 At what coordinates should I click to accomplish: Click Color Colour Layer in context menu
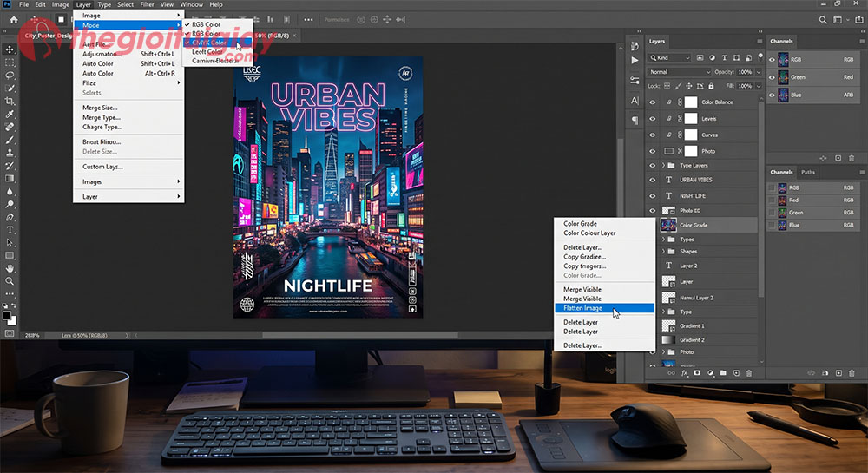[589, 233]
